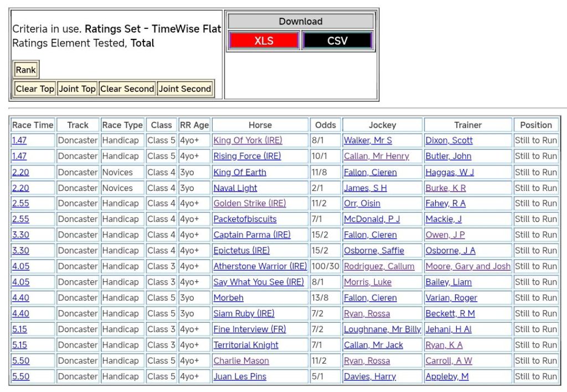Filter by Joint Top rated
Screen dimensions: 567x392
click(x=77, y=89)
